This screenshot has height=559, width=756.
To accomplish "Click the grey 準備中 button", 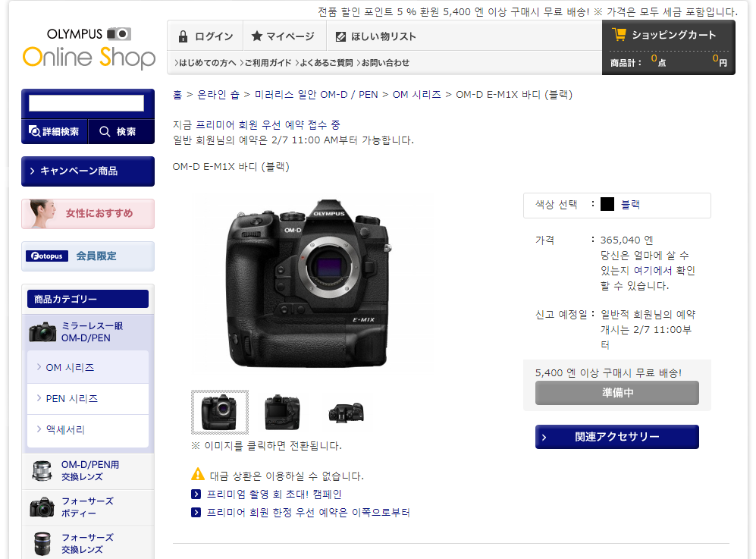I will (616, 393).
